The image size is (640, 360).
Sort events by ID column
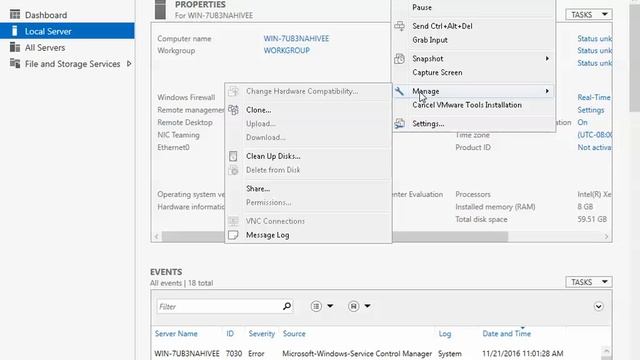pos(230,334)
